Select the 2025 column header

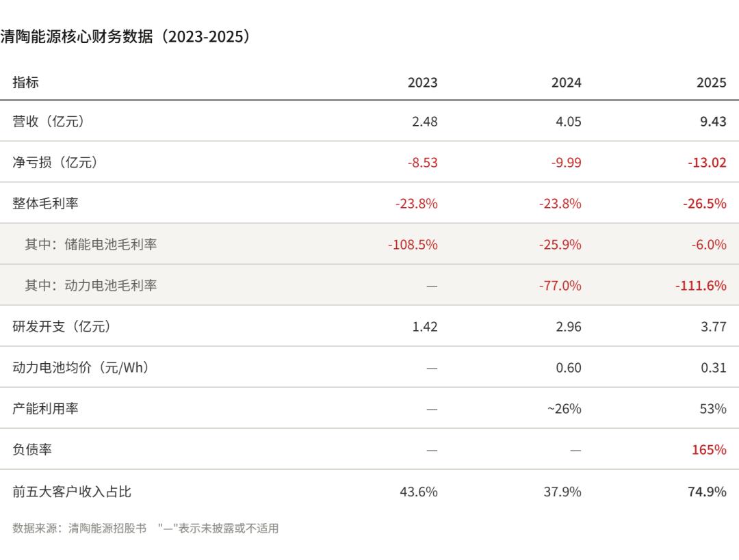coord(711,83)
